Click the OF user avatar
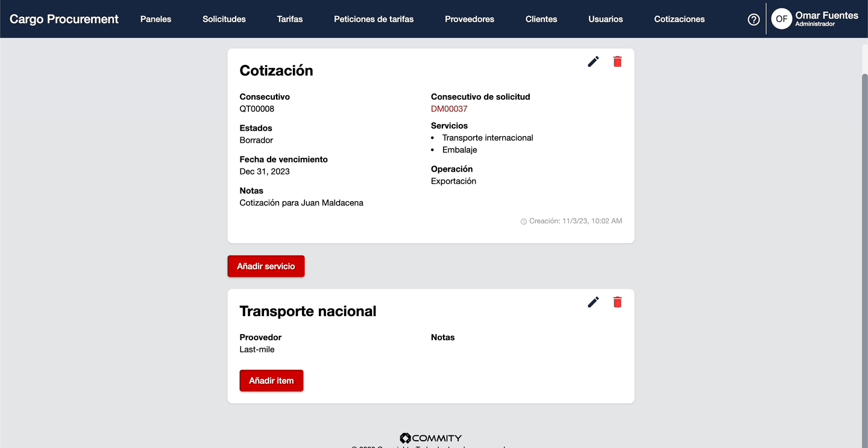 point(781,19)
